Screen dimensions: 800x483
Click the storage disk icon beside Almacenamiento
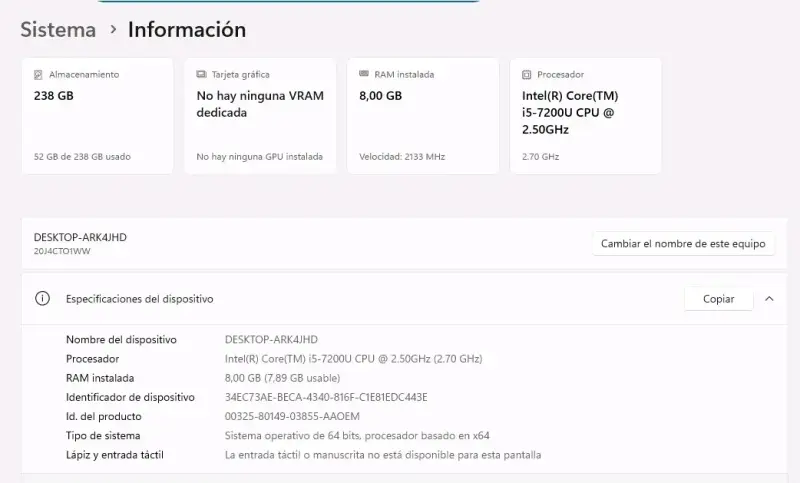point(38,75)
